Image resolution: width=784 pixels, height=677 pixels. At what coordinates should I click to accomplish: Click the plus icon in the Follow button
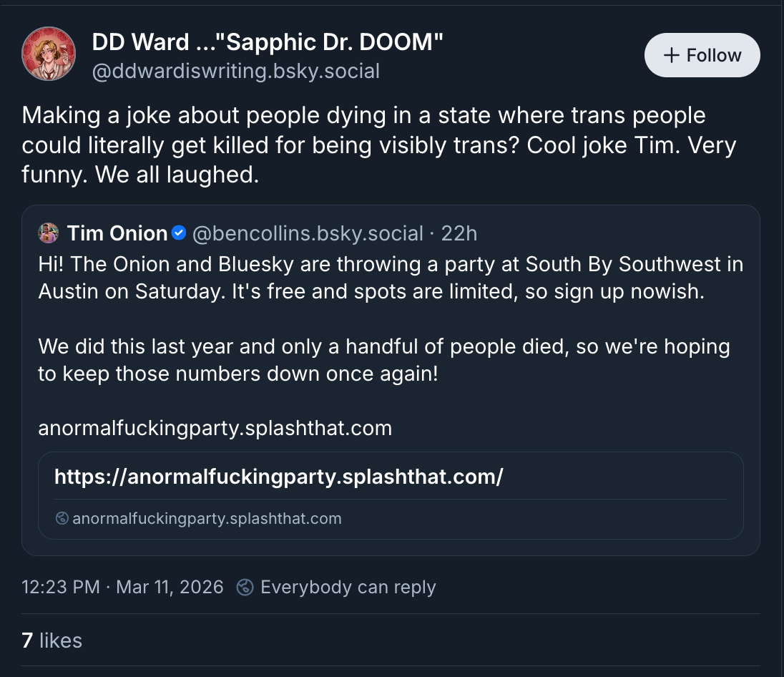coord(671,56)
